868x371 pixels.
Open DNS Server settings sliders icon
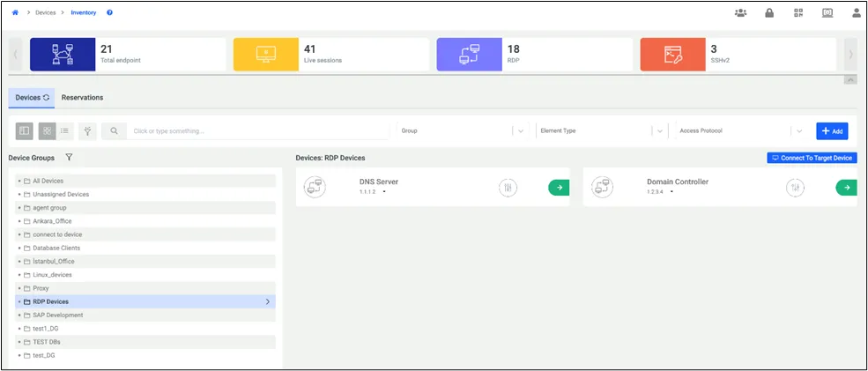(x=508, y=188)
